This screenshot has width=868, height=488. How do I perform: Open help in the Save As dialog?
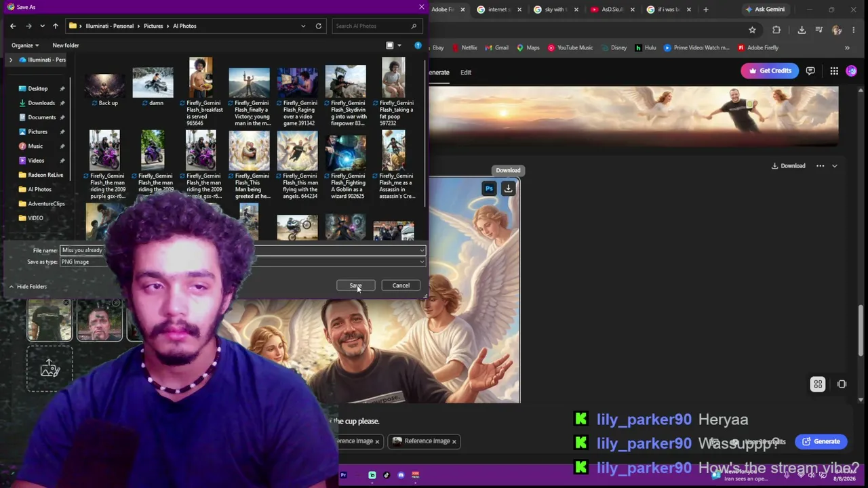418,45
